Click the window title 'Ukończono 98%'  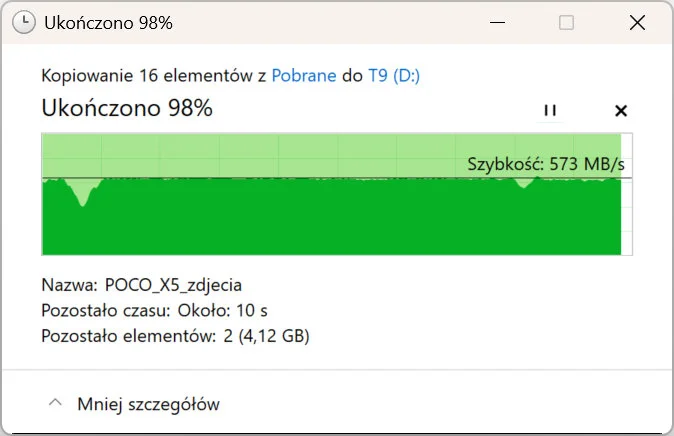click(109, 23)
